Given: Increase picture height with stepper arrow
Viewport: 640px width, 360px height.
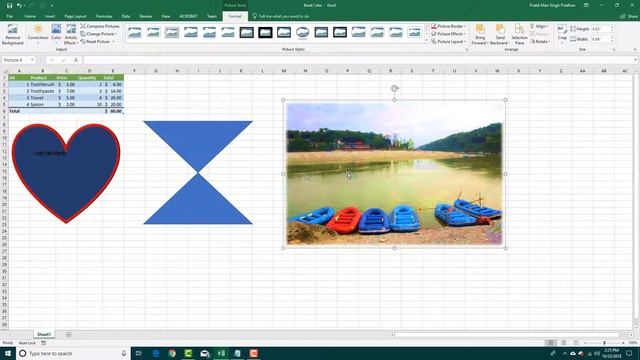Looking at the screenshot, I should tap(612, 27).
